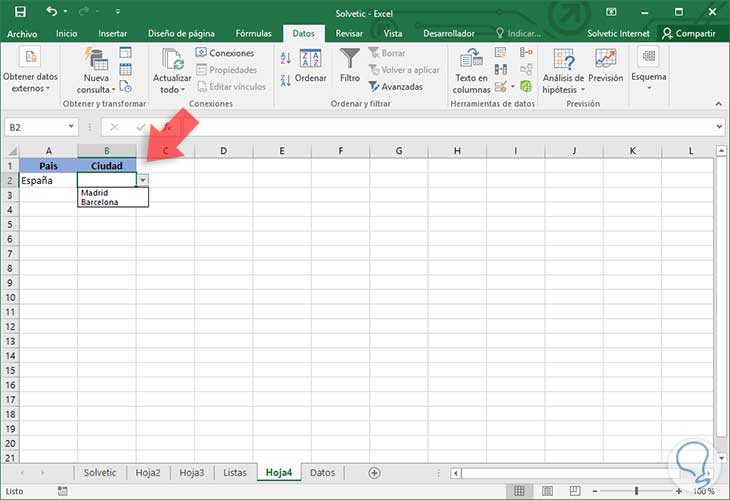Open cell B2 validation dropdown arrow

point(142,180)
